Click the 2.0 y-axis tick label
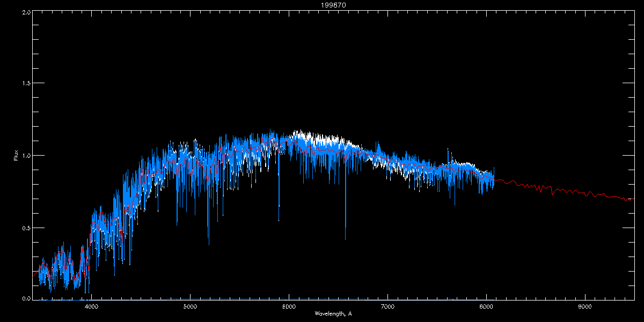Image resolution: width=644 pixels, height=322 pixels. [x=25, y=12]
